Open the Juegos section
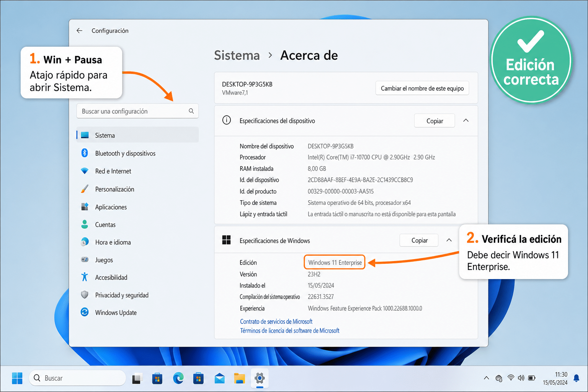The height and width of the screenshot is (392, 588). click(137, 260)
